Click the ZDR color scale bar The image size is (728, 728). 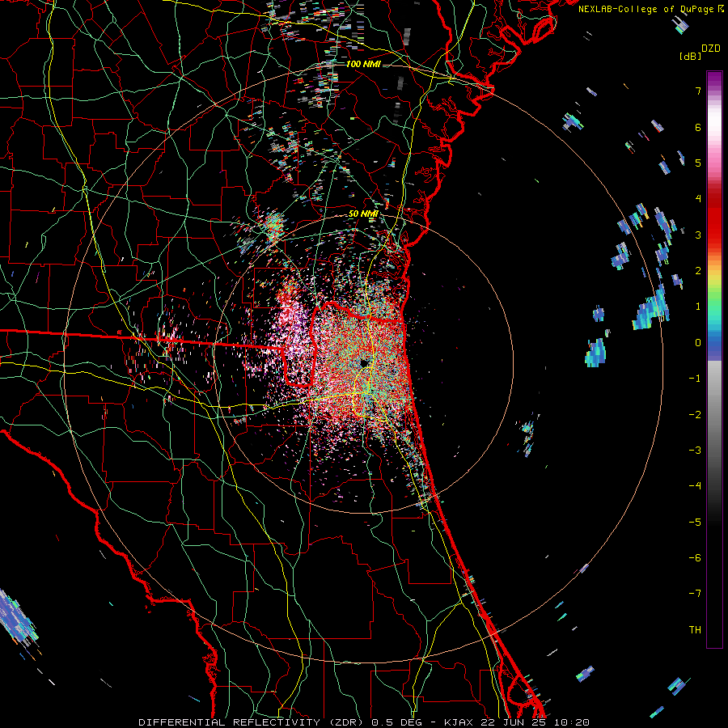(x=714, y=359)
